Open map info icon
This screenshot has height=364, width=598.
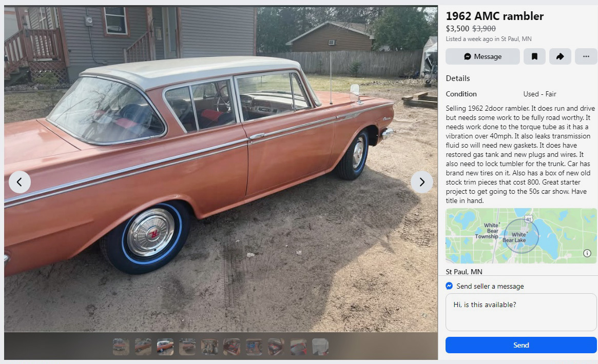(x=587, y=253)
